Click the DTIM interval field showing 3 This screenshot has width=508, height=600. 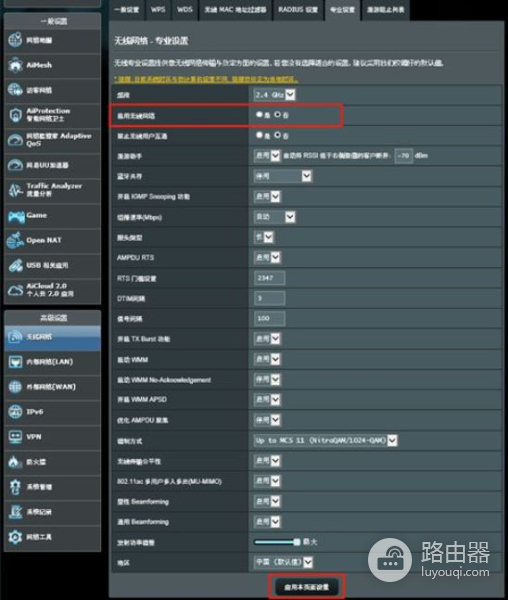click(269, 298)
